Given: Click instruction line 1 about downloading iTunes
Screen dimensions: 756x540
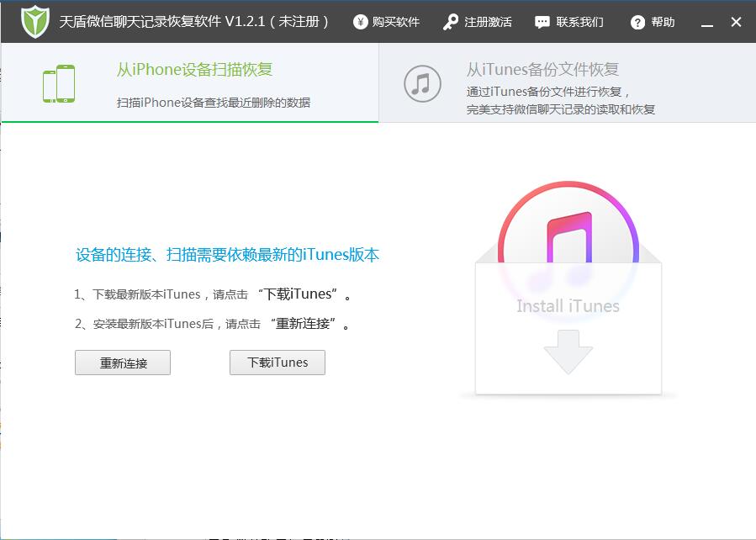Looking at the screenshot, I should [x=213, y=294].
